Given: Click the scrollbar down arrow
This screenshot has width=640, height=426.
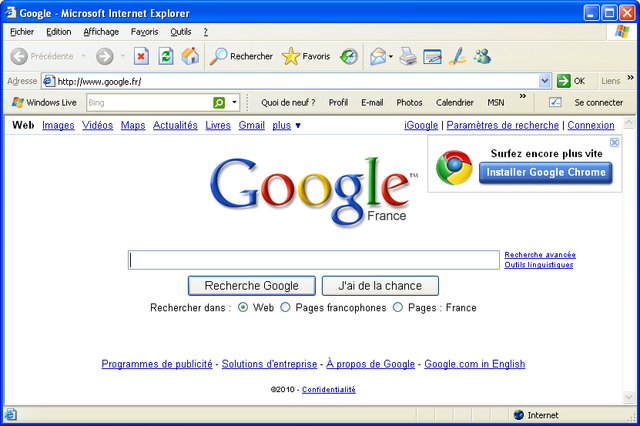Looking at the screenshot, I should pos(629,396).
